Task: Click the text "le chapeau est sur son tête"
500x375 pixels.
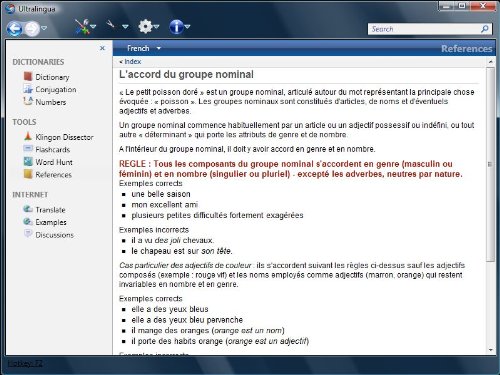Action: 182,251
